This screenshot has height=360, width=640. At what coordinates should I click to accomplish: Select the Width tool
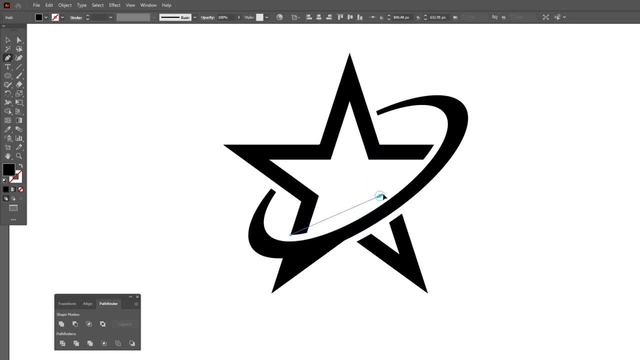pyautogui.click(x=8, y=102)
